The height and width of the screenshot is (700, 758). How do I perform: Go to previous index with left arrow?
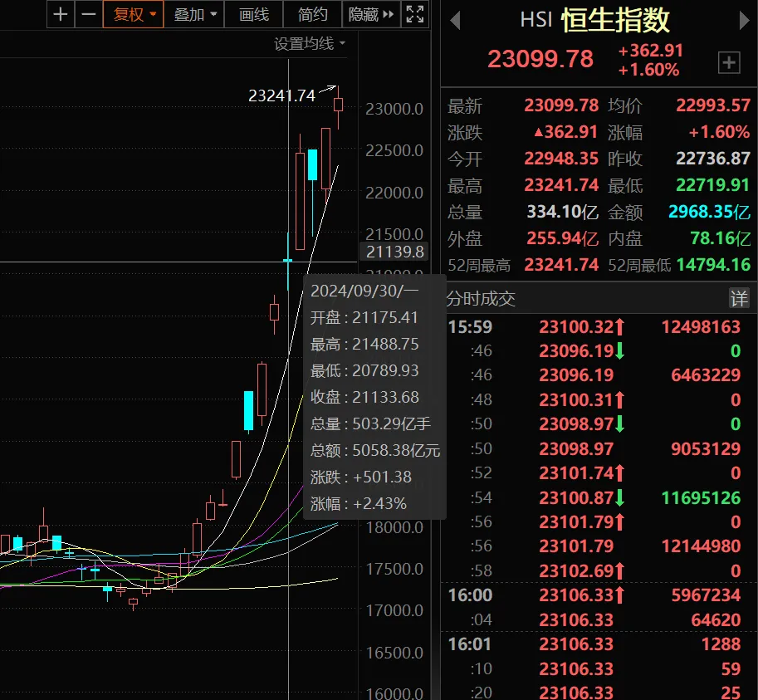point(455,20)
